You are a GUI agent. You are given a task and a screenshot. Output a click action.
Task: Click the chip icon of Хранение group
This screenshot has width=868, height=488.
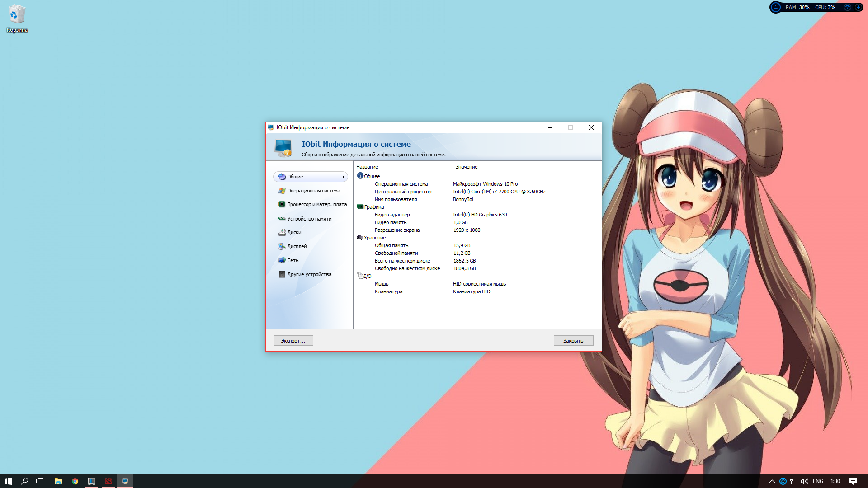[360, 237]
